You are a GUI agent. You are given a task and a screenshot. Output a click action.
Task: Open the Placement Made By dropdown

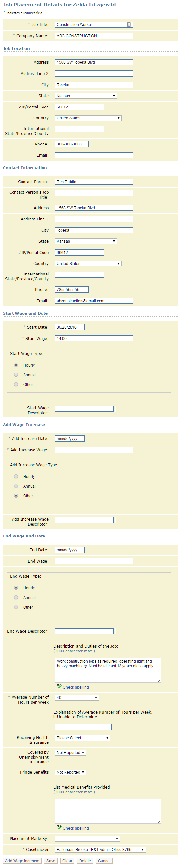point(88,838)
